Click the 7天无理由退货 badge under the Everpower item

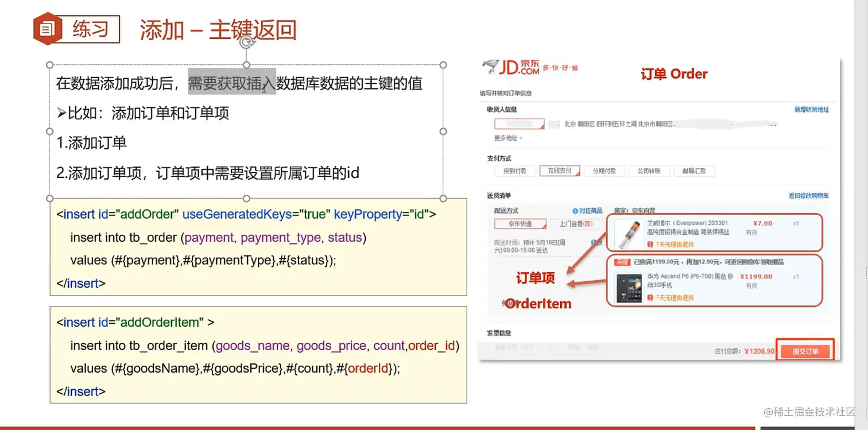tap(671, 245)
